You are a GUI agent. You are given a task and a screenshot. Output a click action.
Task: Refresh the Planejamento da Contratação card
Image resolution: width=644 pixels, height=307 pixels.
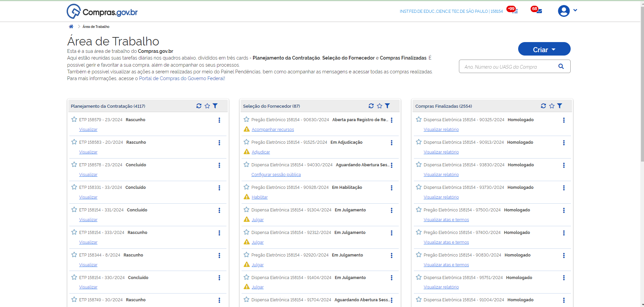click(199, 106)
